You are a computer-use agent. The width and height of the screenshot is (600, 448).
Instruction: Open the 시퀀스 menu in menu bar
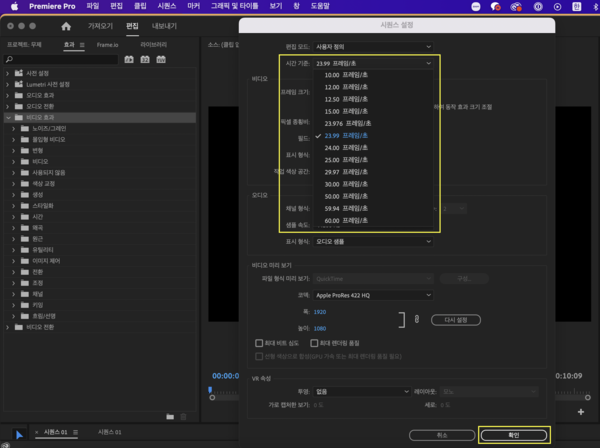coord(166,6)
